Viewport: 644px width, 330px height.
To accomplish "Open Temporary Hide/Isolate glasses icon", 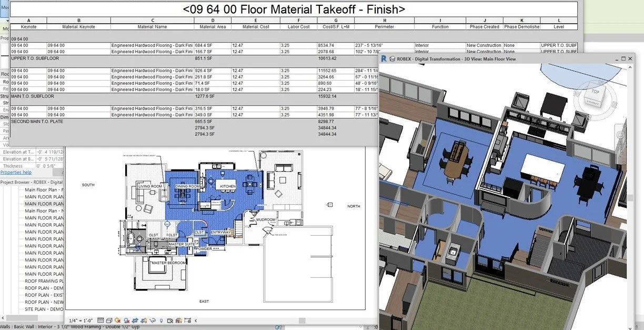I will tap(153, 320).
